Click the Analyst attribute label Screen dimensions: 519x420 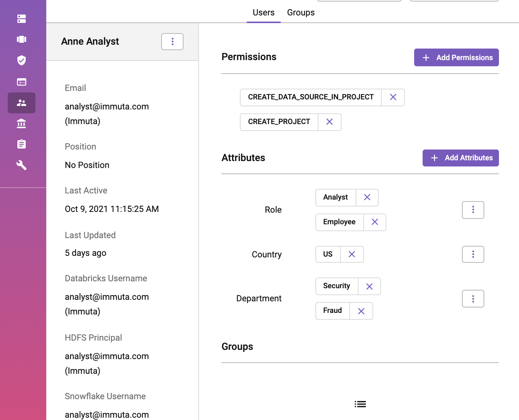[x=335, y=197]
